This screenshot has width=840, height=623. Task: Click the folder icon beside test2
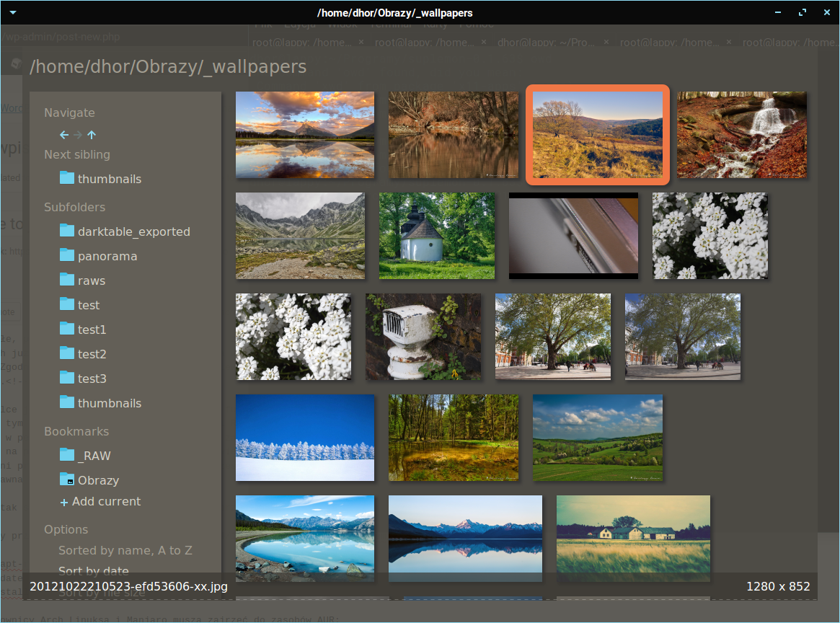click(67, 353)
